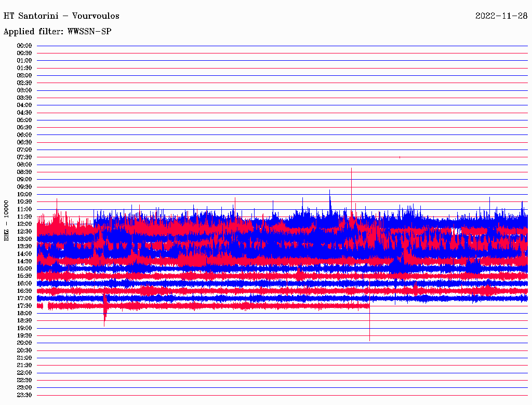
Task: Select the 17:30 time label
Action: point(24,306)
